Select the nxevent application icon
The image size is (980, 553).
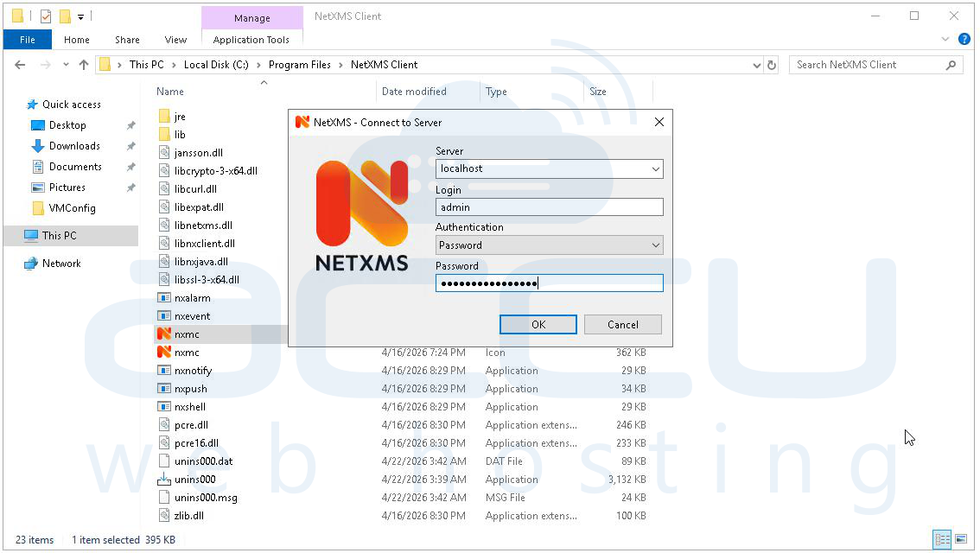tap(163, 316)
